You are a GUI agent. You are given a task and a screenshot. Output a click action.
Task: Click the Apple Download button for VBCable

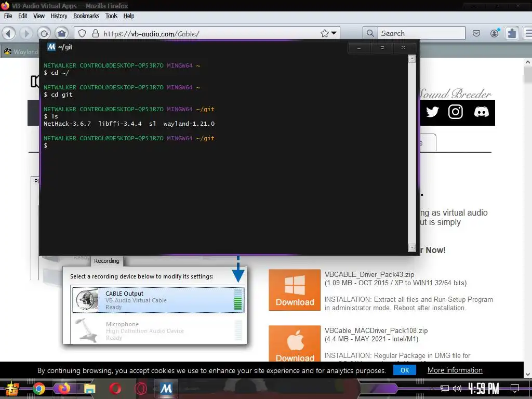[x=295, y=343]
